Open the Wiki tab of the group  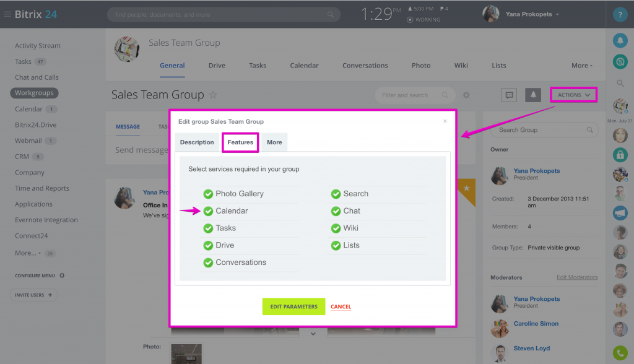(461, 66)
